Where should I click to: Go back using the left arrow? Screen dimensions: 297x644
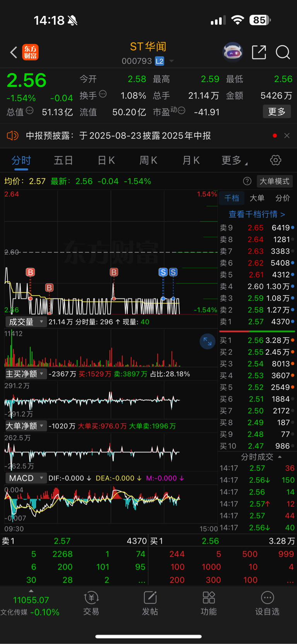[14, 52]
